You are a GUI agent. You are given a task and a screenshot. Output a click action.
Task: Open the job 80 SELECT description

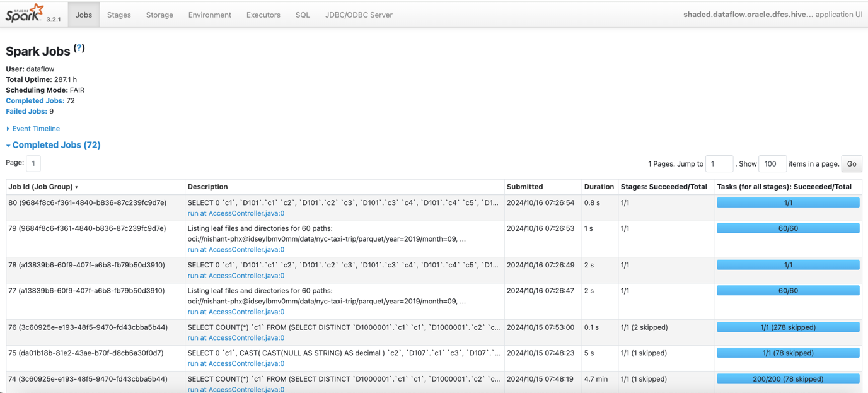343,202
